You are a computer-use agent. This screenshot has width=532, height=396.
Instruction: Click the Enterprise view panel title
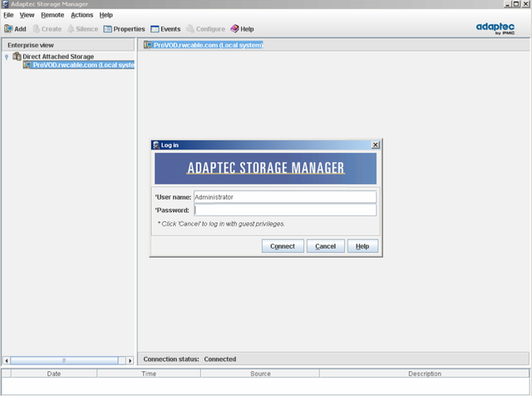pos(31,45)
